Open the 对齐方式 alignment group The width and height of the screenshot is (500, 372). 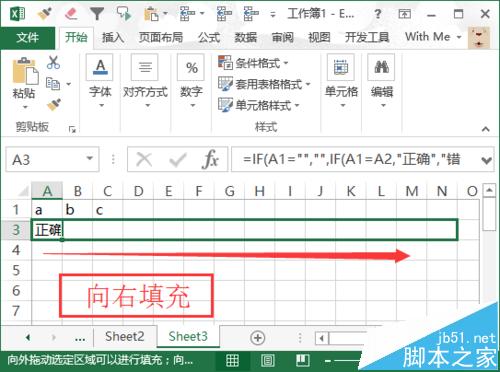pyautogui.click(x=145, y=82)
